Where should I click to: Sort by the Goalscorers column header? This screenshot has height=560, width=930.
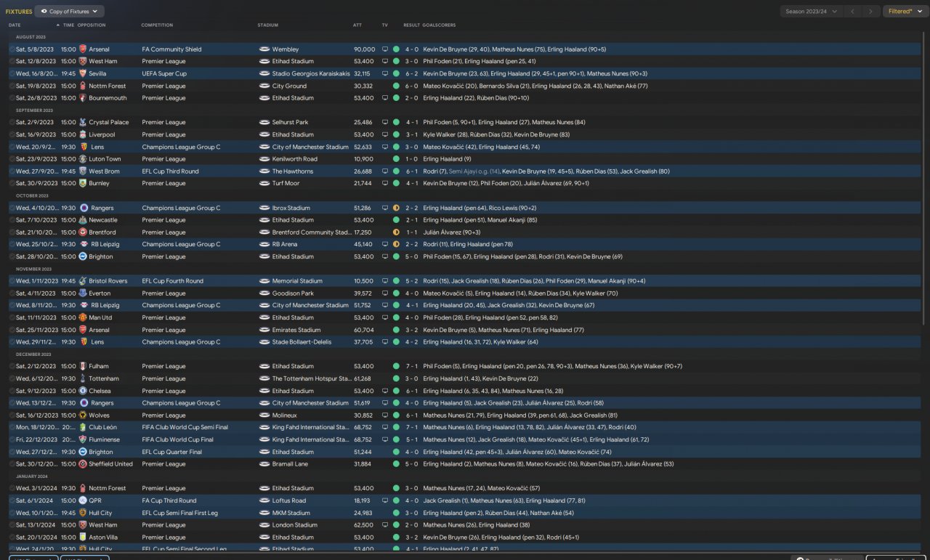coord(440,25)
